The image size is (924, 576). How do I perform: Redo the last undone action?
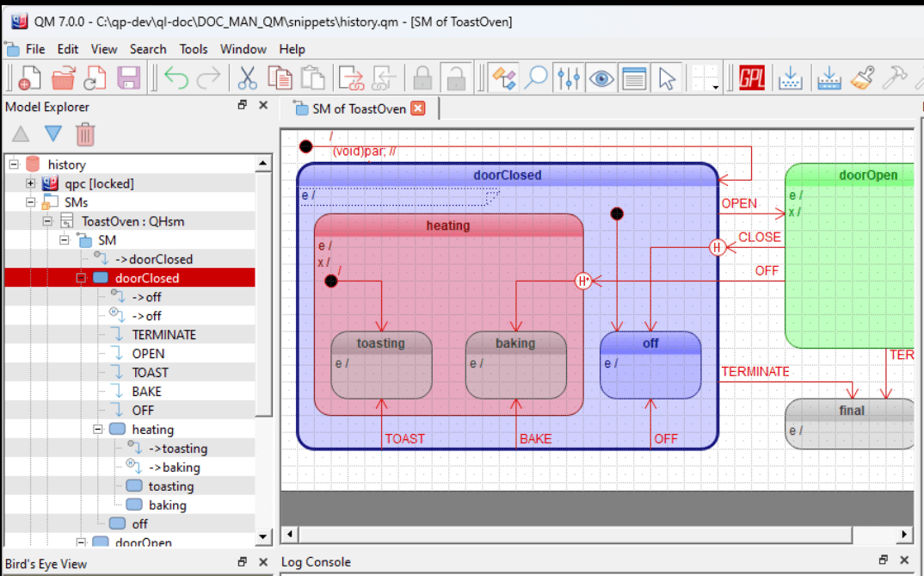pyautogui.click(x=208, y=77)
